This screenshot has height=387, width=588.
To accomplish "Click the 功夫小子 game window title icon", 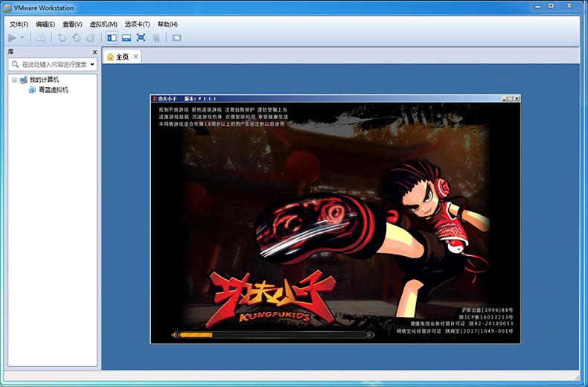I will pos(154,99).
